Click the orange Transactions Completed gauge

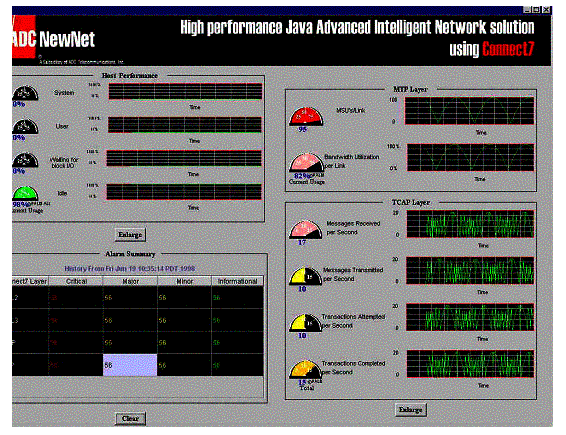click(x=305, y=369)
